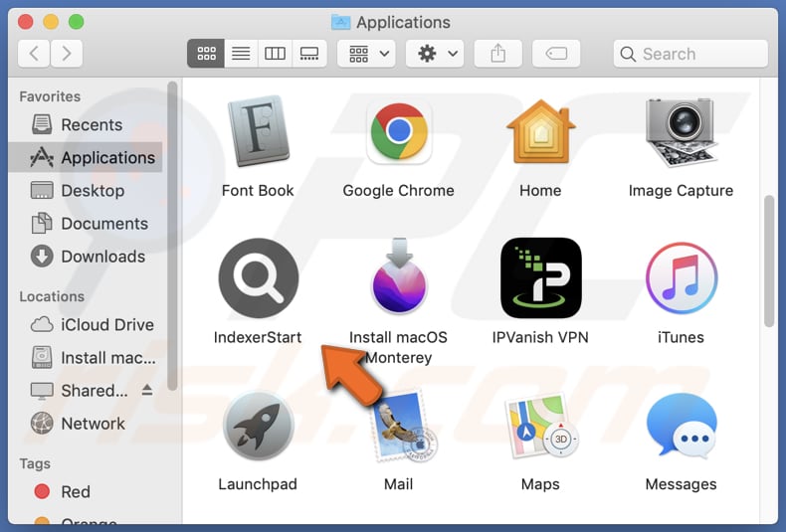The image size is (786, 532).
Task: Open the Font Book application icon
Action: tap(258, 131)
